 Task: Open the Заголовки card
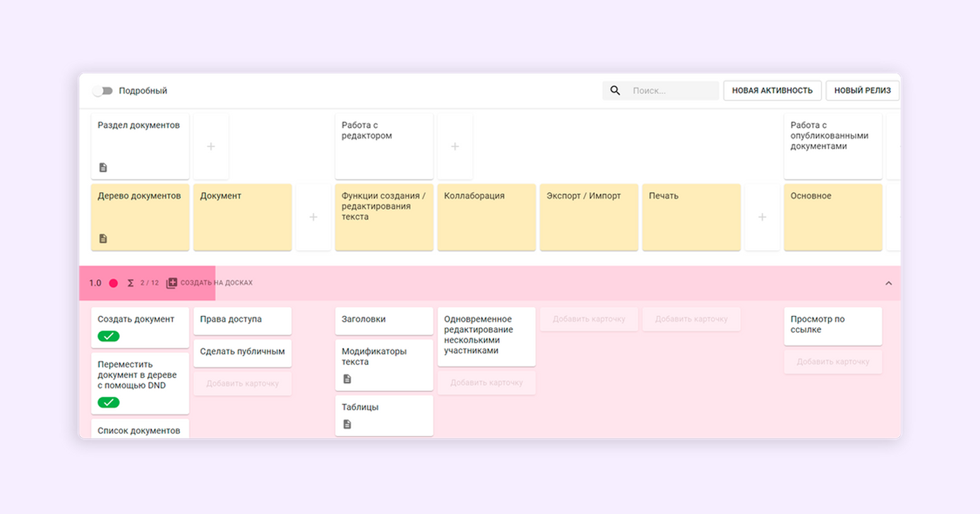[384, 321]
